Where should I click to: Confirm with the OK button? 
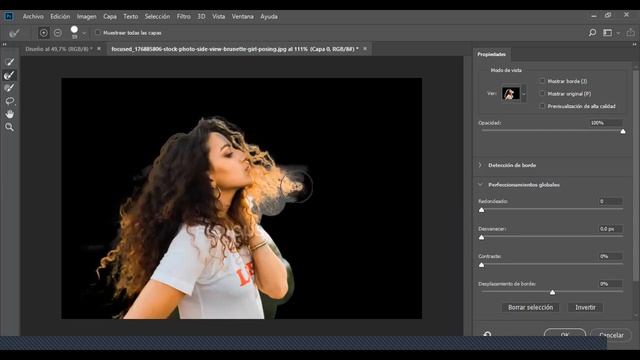[565, 334]
